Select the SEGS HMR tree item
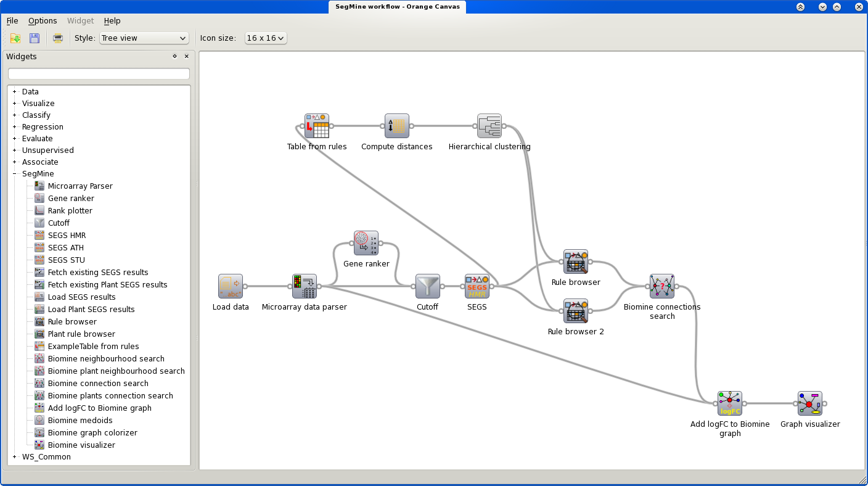868x486 pixels. pos(67,236)
